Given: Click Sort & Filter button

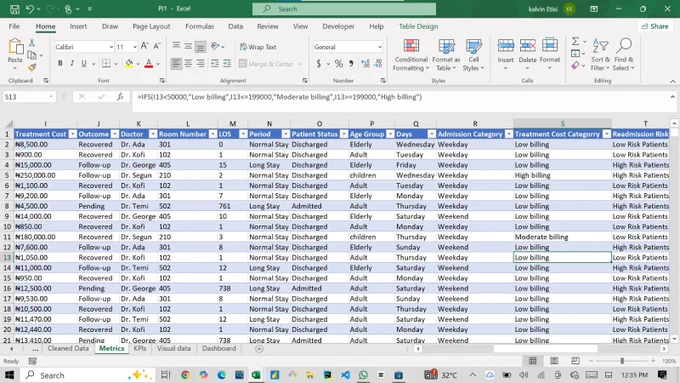Looking at the screenshot, I should 600,55.
